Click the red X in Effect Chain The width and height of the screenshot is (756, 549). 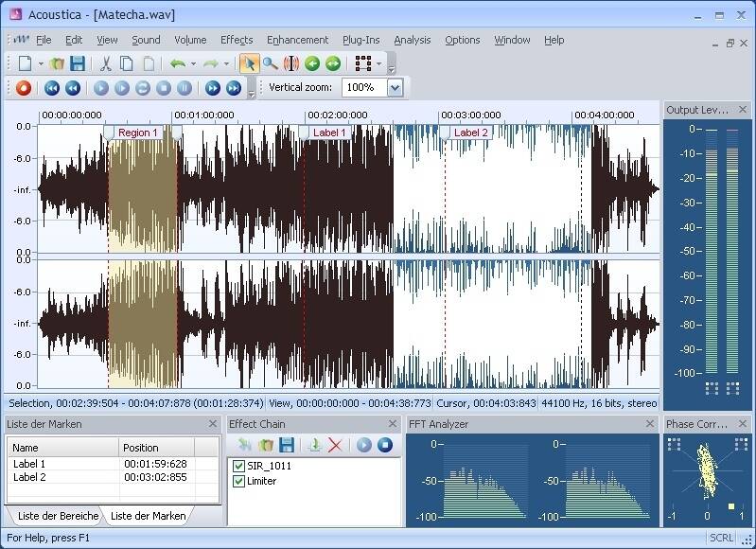(335, 445)
